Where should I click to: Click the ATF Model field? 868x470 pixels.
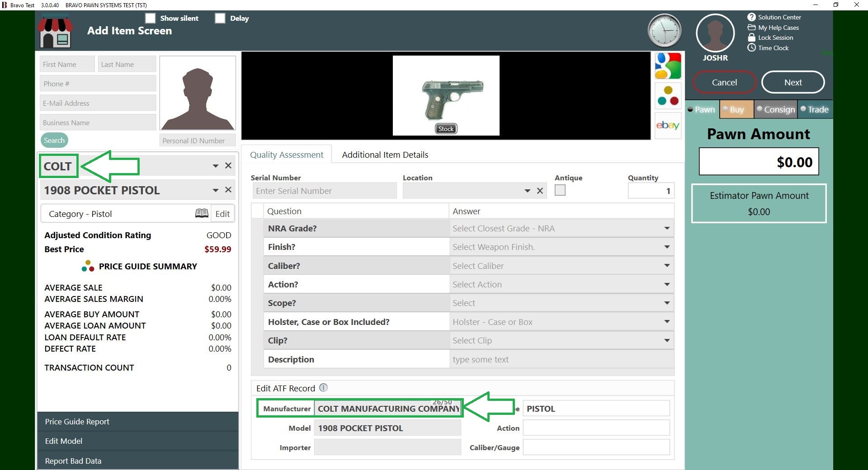coord(387,428)
